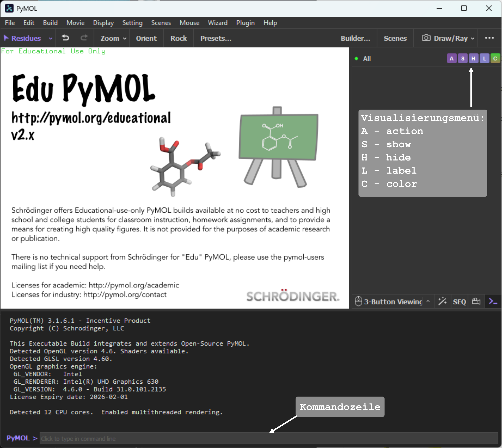502x448 pixels.
Task: Click the Residues selection mode pointer icon
Action: pos(6,38)
